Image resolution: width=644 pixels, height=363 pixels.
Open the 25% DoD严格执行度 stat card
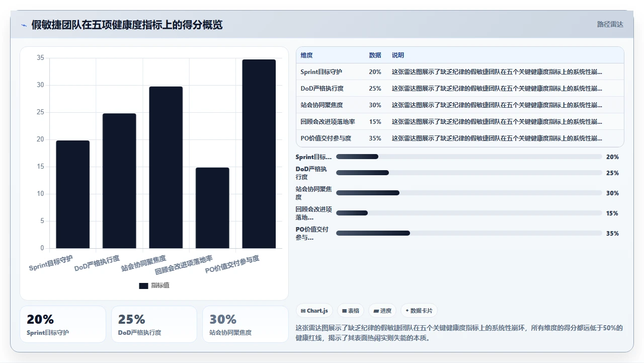tap(154, 324)
